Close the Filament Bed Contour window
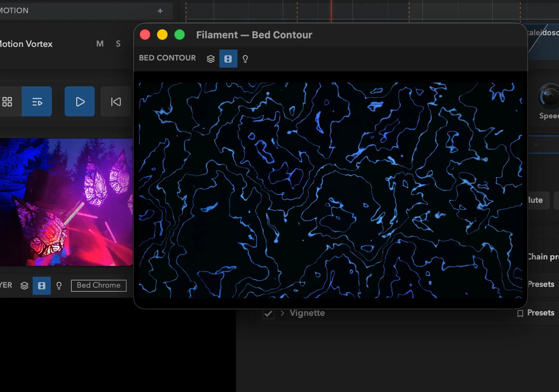The width and height of the screenshot is (559, 392). pyautogui.click(x=145, y=35)
